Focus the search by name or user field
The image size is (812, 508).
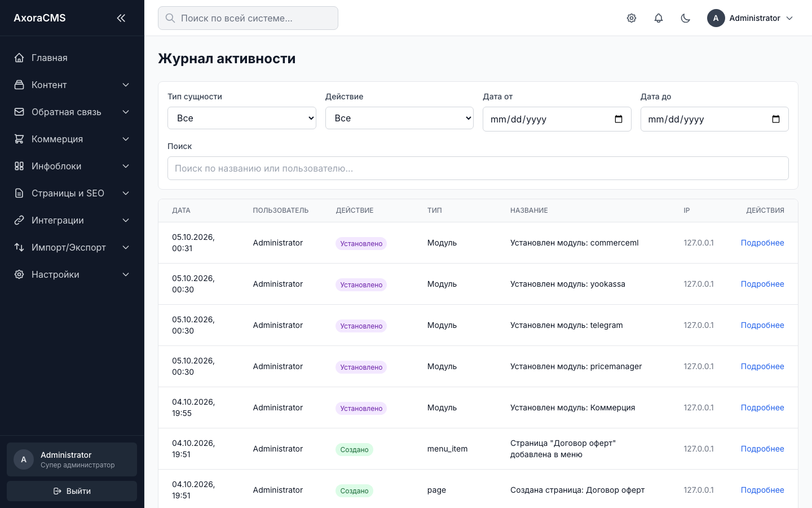pyautogui.click(x=478, y=168)
